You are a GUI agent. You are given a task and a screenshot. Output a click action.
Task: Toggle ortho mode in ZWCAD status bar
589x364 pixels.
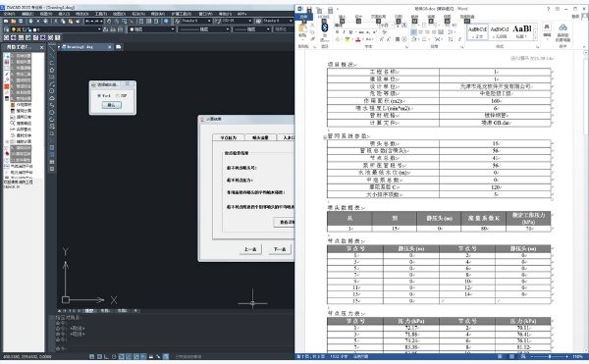(107, 356)
